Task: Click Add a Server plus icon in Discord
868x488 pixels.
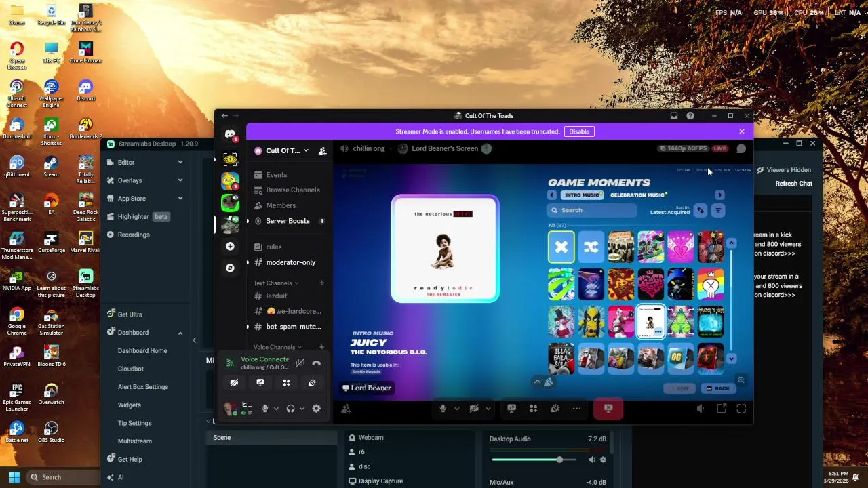Action: [230, 246]
